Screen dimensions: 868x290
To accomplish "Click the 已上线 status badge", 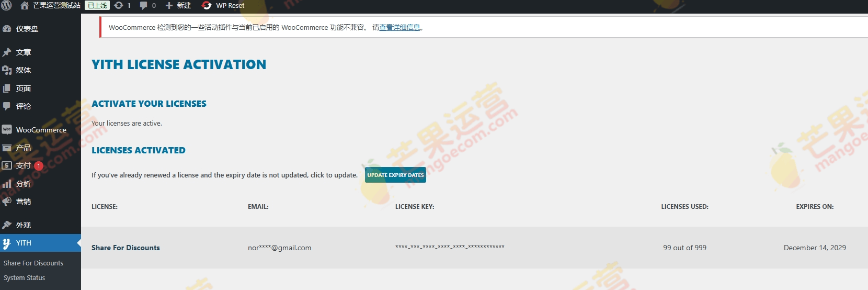I will (x=97, y=5).
